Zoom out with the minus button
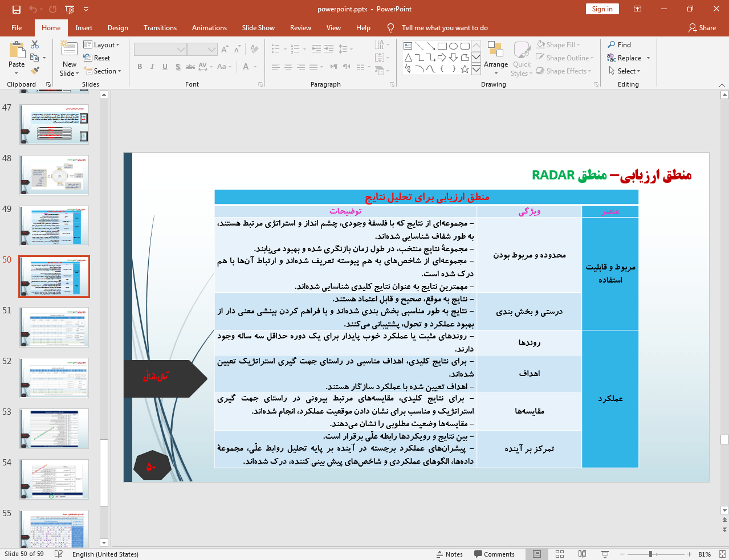 click(622, 554)
